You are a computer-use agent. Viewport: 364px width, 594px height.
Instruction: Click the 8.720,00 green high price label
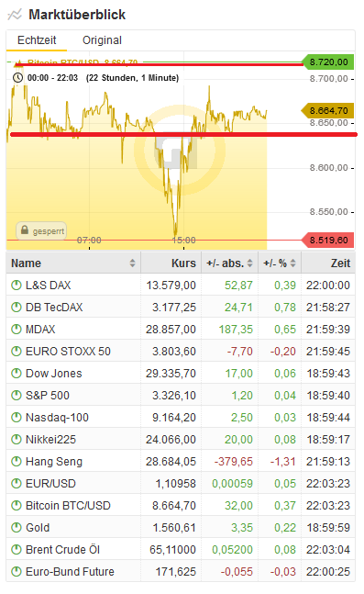[x=328, y=62]
